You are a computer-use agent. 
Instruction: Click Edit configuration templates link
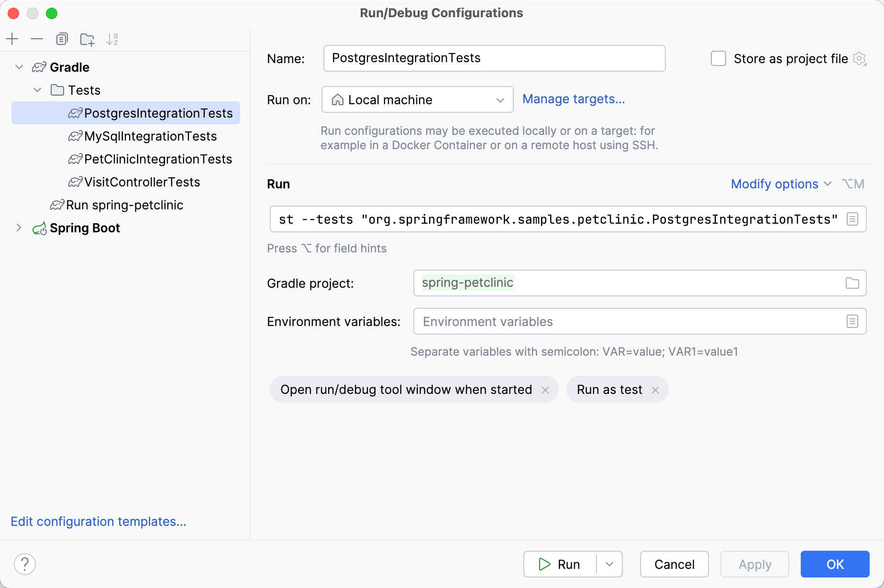[x=99, y=521]
